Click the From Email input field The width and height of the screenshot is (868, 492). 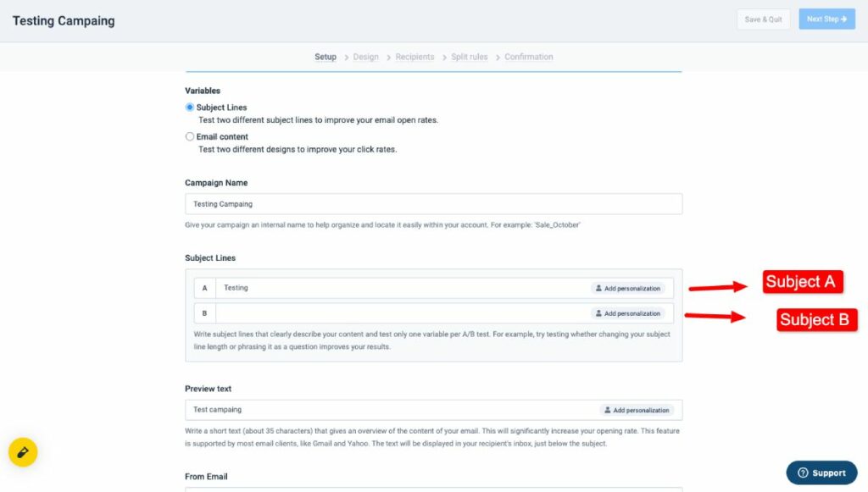(x=433, y=489)
